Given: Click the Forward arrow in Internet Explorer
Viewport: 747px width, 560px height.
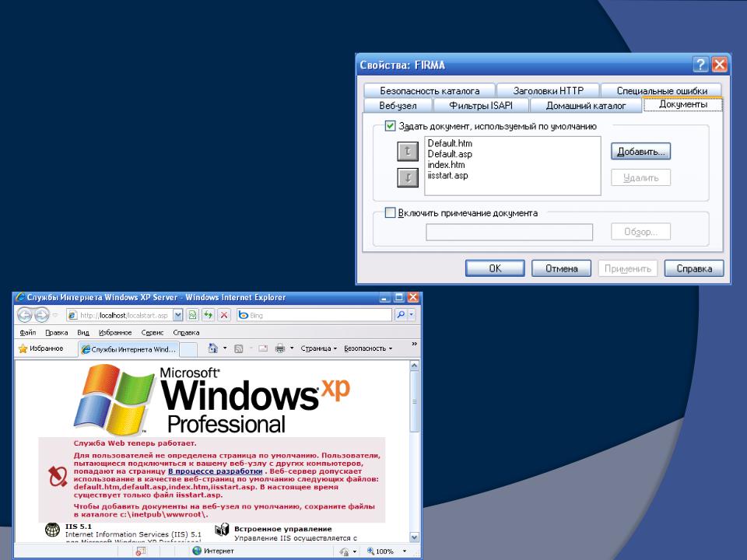Looking at the screenshot, I should [x=41, y=315].
